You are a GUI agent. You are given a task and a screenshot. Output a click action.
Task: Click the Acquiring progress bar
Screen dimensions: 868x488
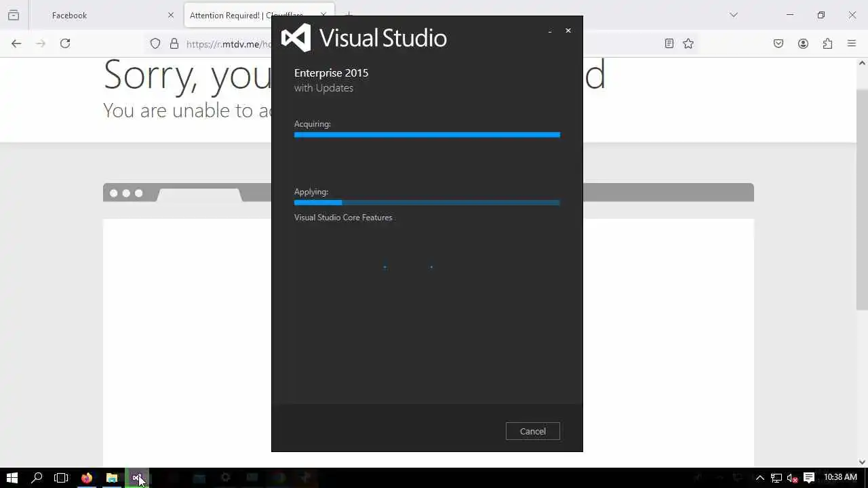click(x=427, y=135)
